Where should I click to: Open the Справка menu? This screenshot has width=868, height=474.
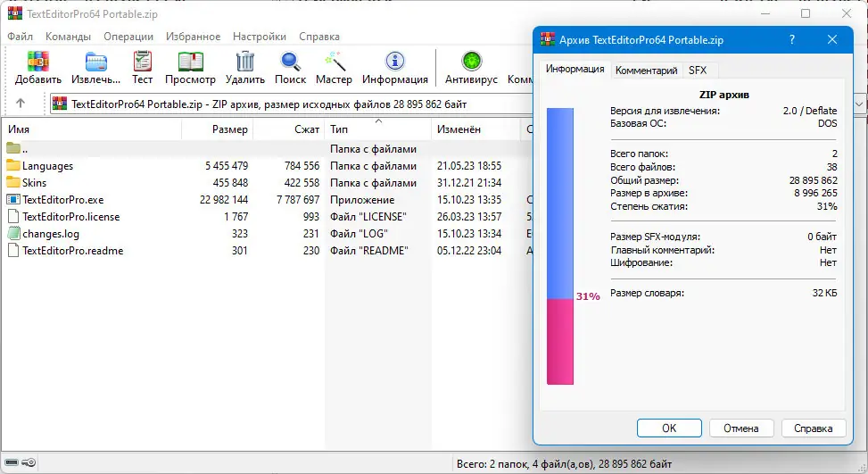click(319, 37)
